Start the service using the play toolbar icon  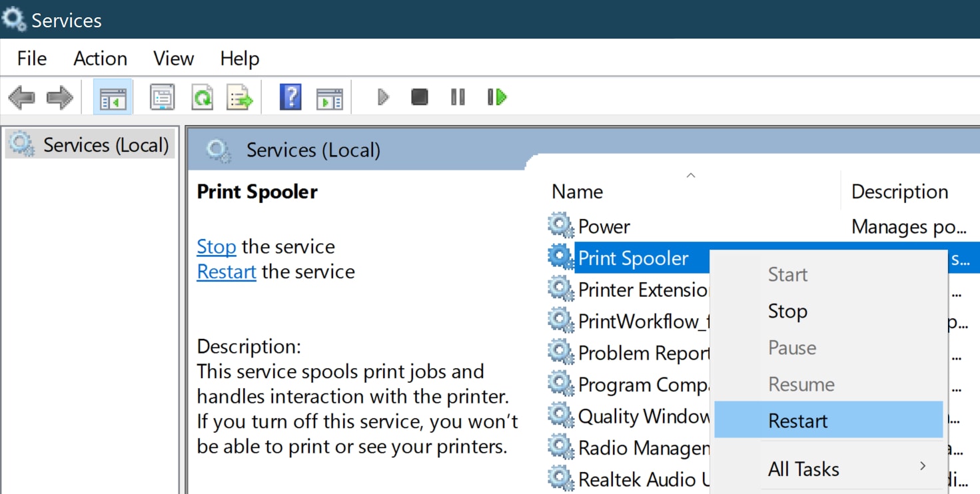click(382, 97)
